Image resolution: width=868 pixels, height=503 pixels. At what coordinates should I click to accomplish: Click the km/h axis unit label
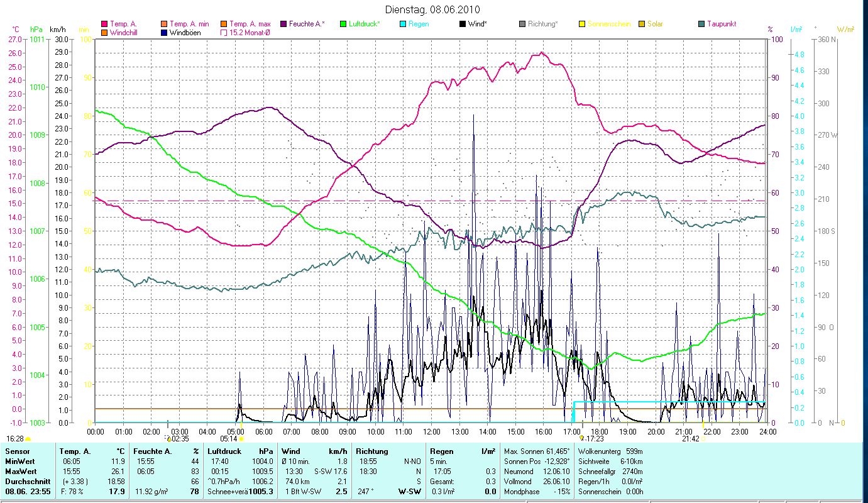coord(57,30)
